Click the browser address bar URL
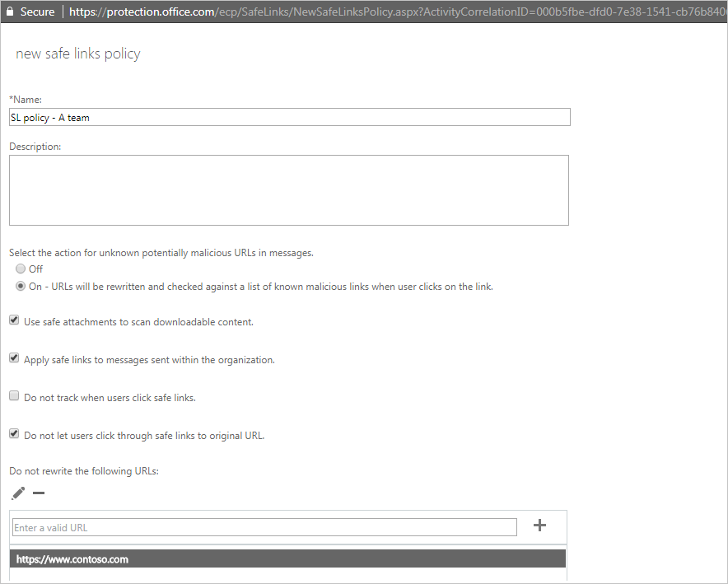The width and height of the screenshot is (728, 584). pos(399,12)
